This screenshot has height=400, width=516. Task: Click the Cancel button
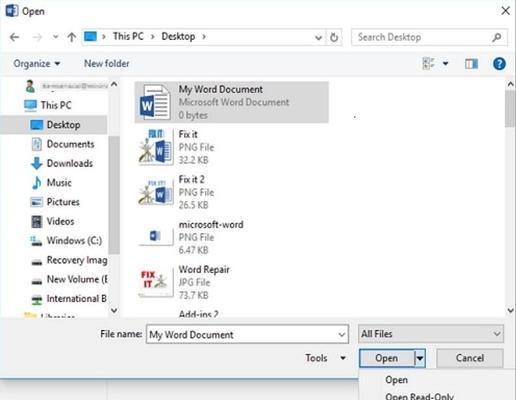click(470, 358)
